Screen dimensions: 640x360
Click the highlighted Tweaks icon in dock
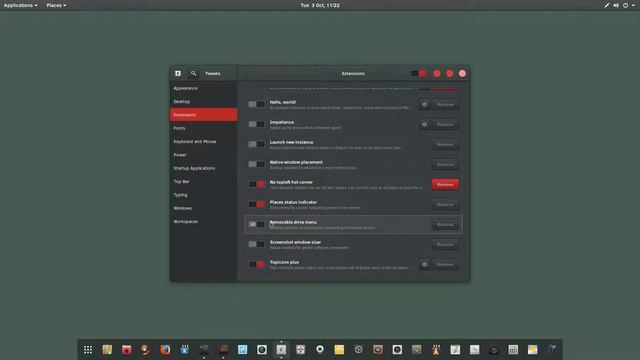281,350
